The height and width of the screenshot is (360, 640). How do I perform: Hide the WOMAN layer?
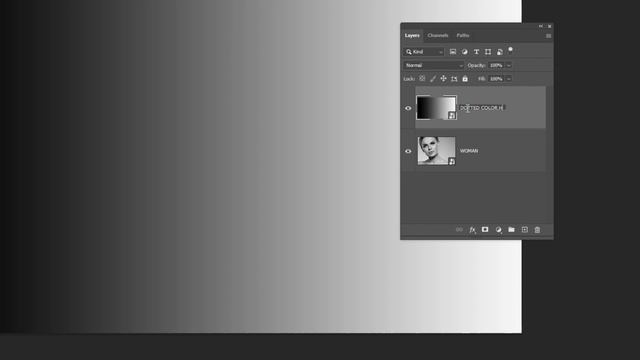pyautogui.click(x=408, y=151)
